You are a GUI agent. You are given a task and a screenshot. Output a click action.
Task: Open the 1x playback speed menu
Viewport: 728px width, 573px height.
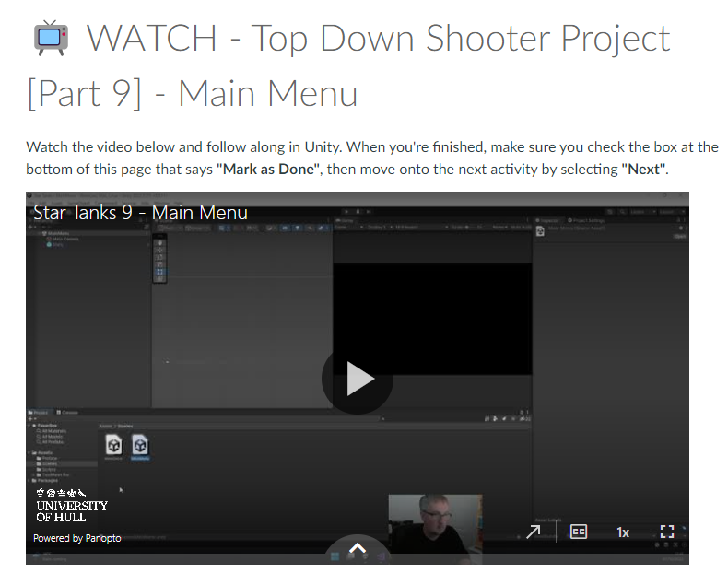click(x=623, y=532)
